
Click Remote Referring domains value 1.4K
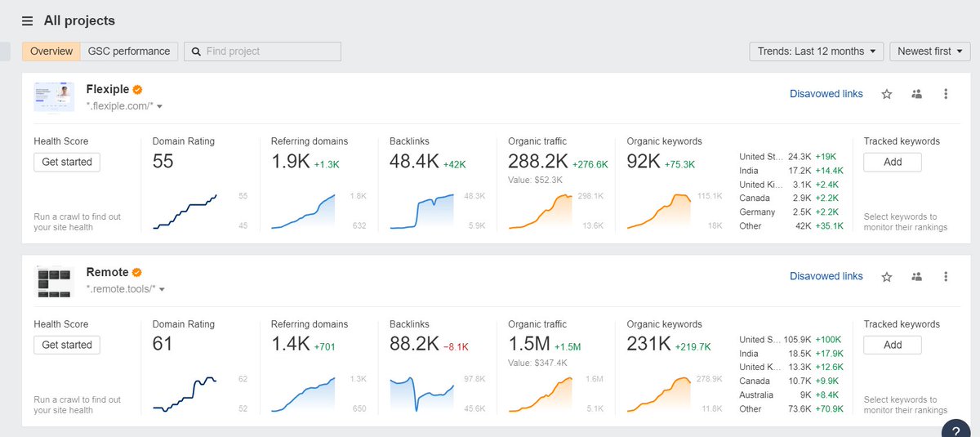[290, 345]
